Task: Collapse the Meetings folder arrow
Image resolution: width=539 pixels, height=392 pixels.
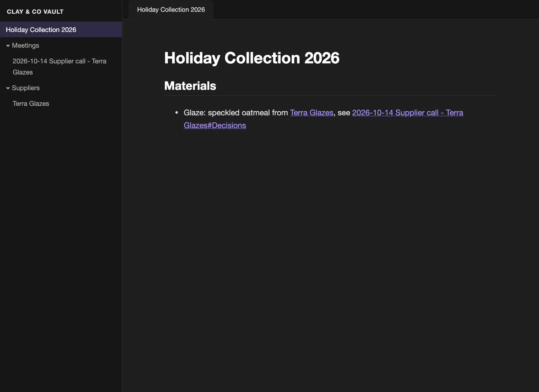Action: (8, 46)
